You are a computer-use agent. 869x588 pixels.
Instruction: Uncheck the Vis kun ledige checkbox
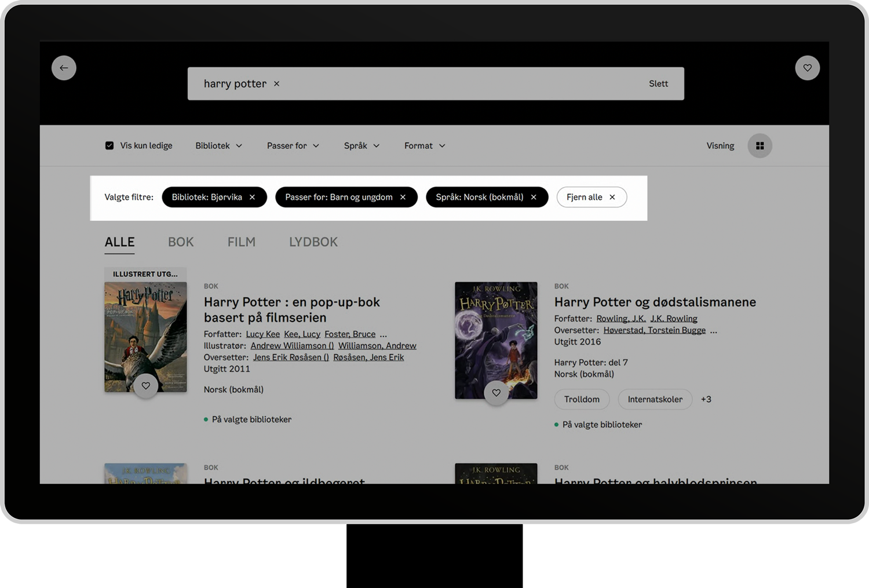(109, 146)
